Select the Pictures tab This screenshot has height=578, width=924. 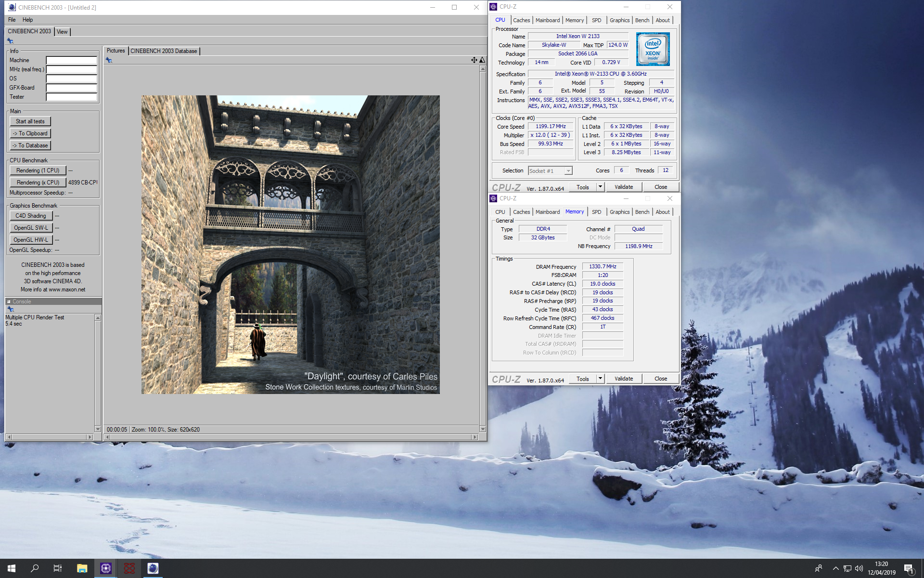pos(115,51)
